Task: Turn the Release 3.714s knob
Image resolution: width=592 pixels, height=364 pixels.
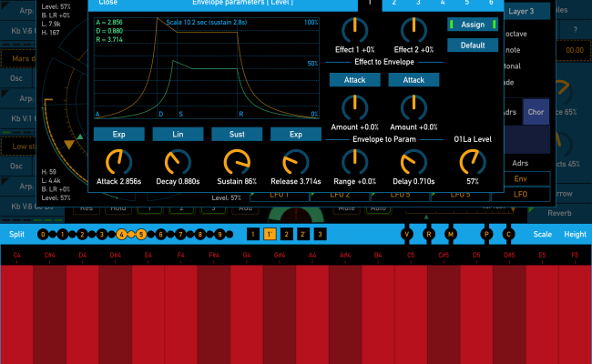Action: [296, 162]
